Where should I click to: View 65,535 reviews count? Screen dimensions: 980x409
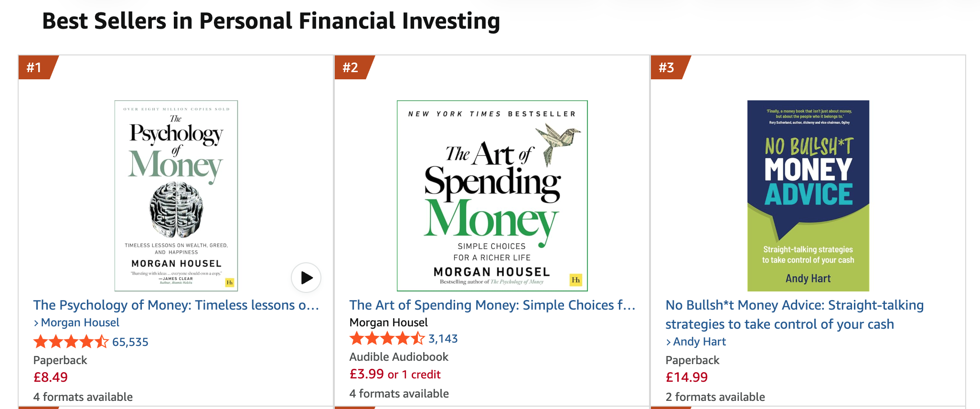tap(130, 342)
